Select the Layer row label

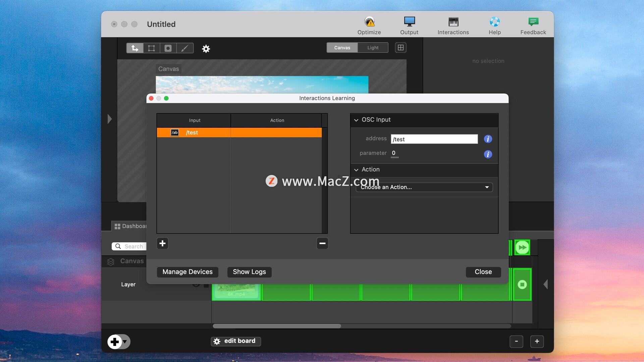point(128,284)
